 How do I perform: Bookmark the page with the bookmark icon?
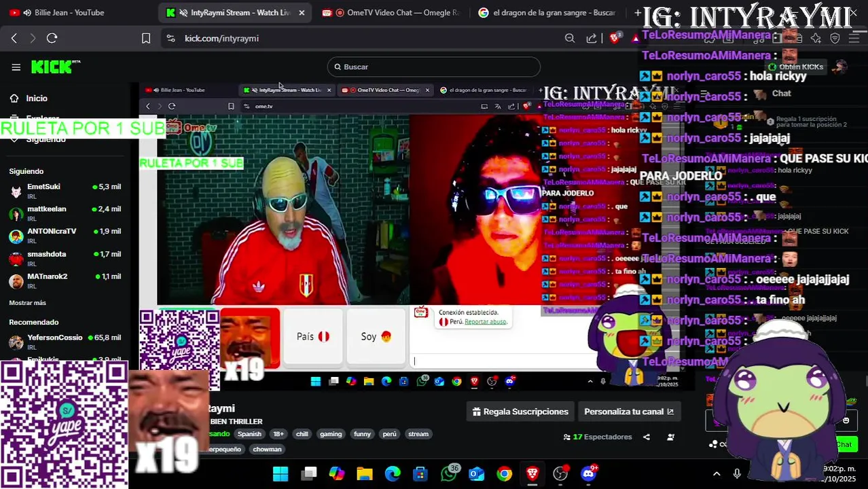pyautogui.click(x=145, y=38)
